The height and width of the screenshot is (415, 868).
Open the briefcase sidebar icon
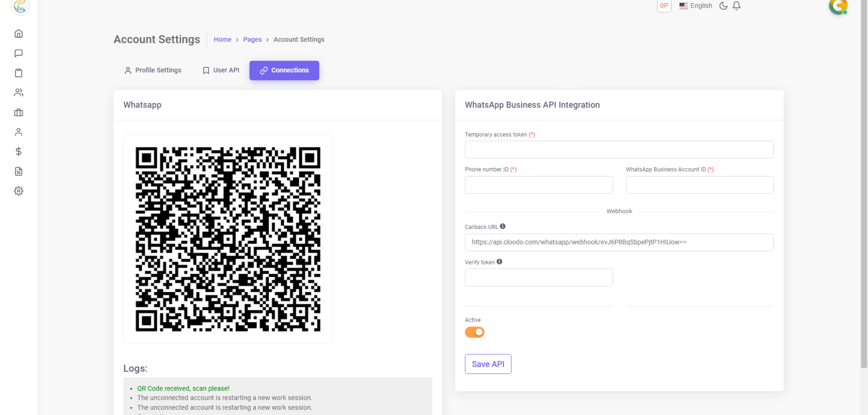pyautogui.click(x=19, y=112)
